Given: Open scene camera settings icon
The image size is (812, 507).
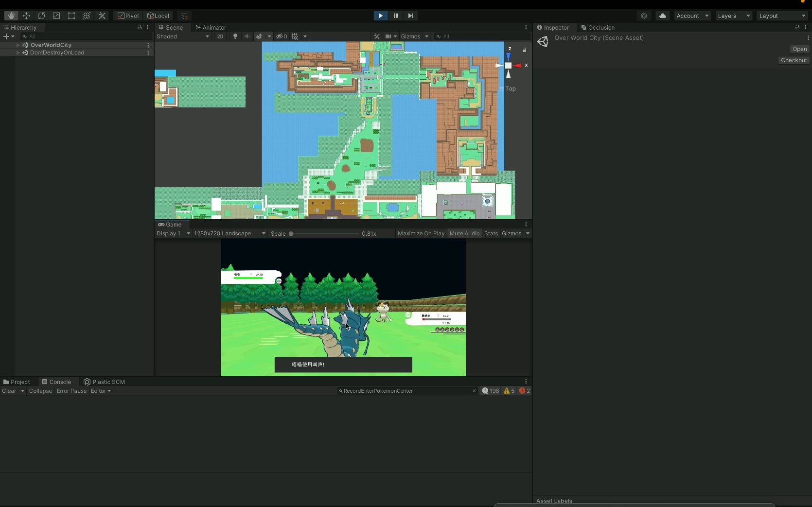Looking at the screenshot, I should (x=388, y=36).
